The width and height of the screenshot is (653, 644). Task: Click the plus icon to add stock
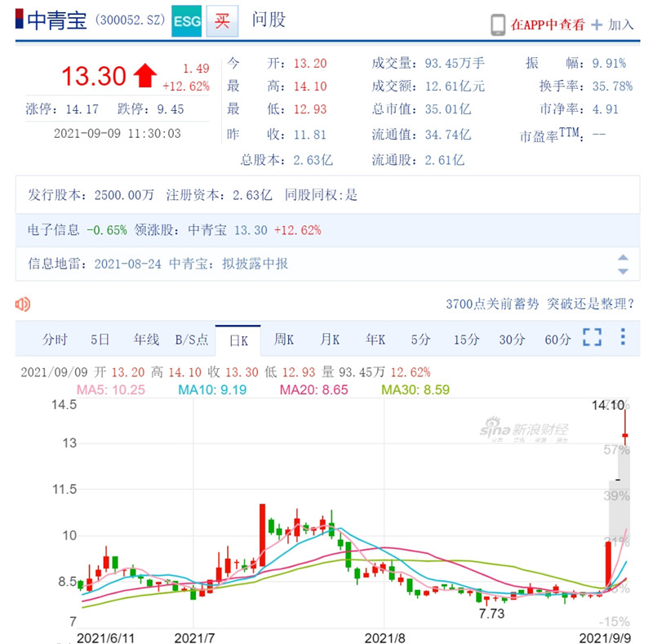click(x=597, y=25)
